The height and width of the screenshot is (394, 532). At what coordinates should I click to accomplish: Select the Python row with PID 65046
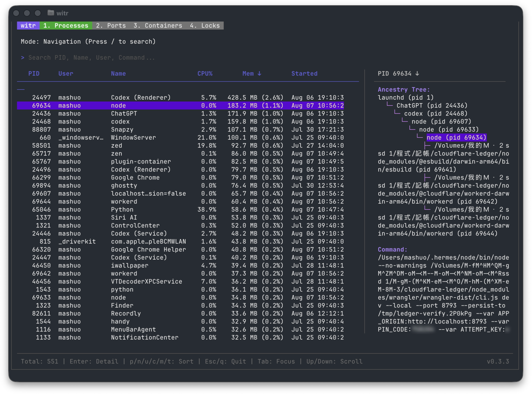coord(180,210)
